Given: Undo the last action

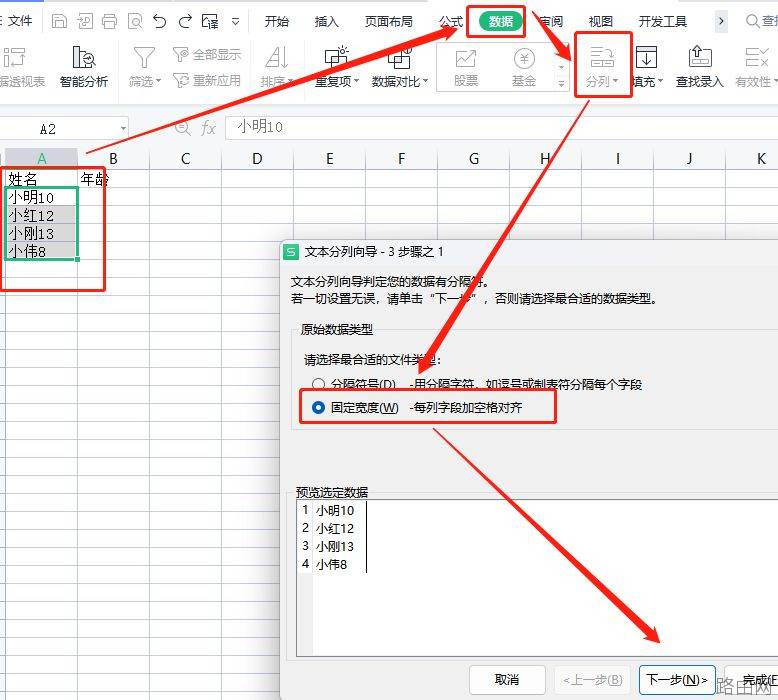Looking at the screenshot, I should click(159, 21).
